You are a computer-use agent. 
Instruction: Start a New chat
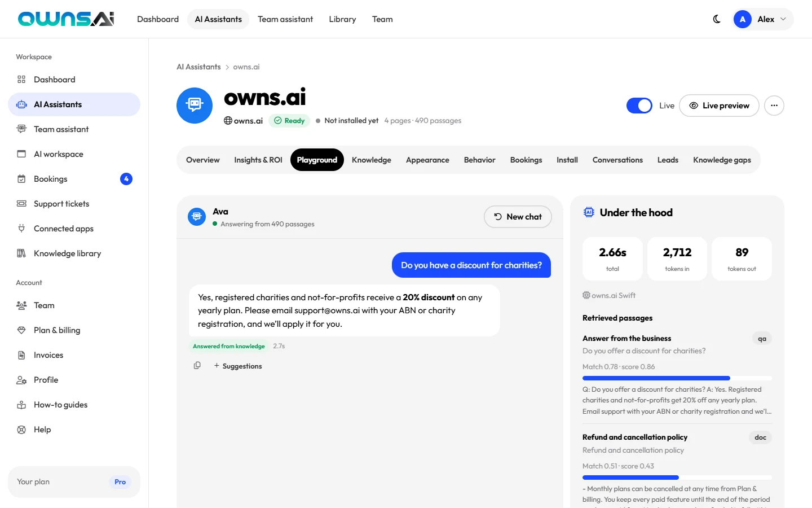click(x=518, y=217)
